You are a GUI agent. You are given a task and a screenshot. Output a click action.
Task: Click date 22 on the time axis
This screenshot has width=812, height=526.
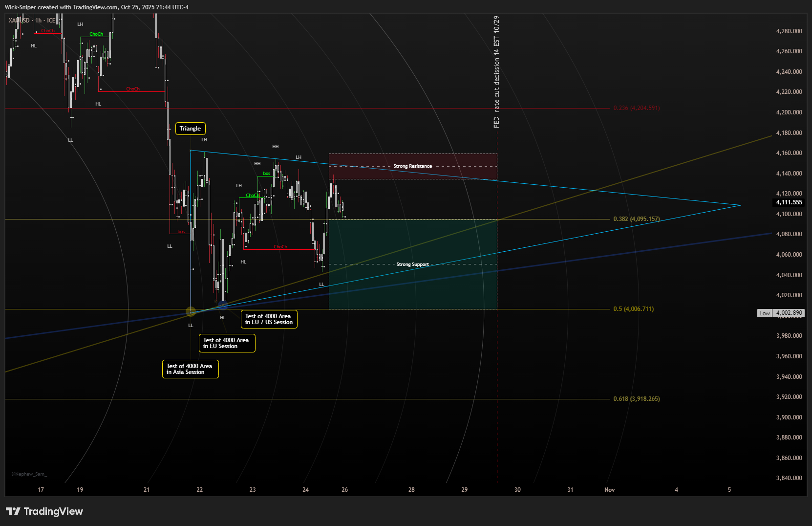click(x=200, y=490)
